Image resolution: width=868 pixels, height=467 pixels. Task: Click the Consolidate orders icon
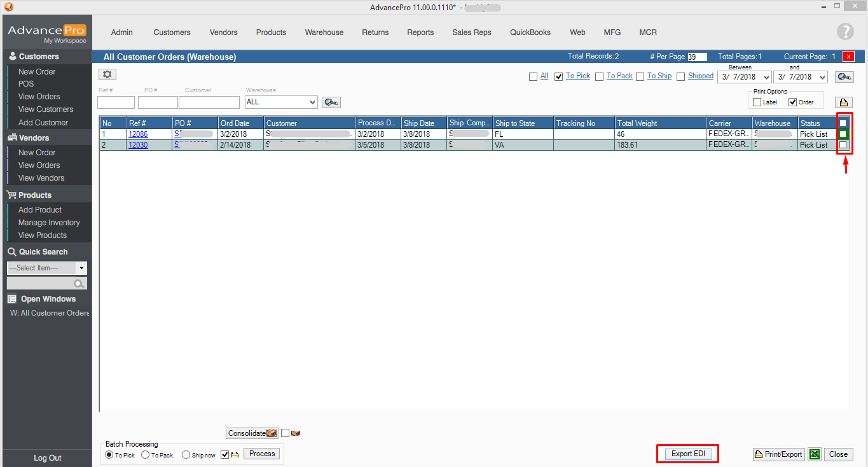tap(272, 433)
